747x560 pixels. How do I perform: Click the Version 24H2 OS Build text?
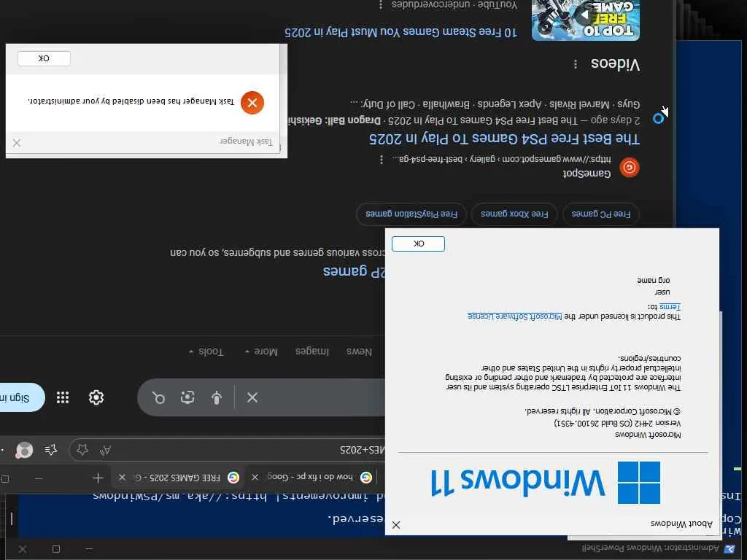617,423
